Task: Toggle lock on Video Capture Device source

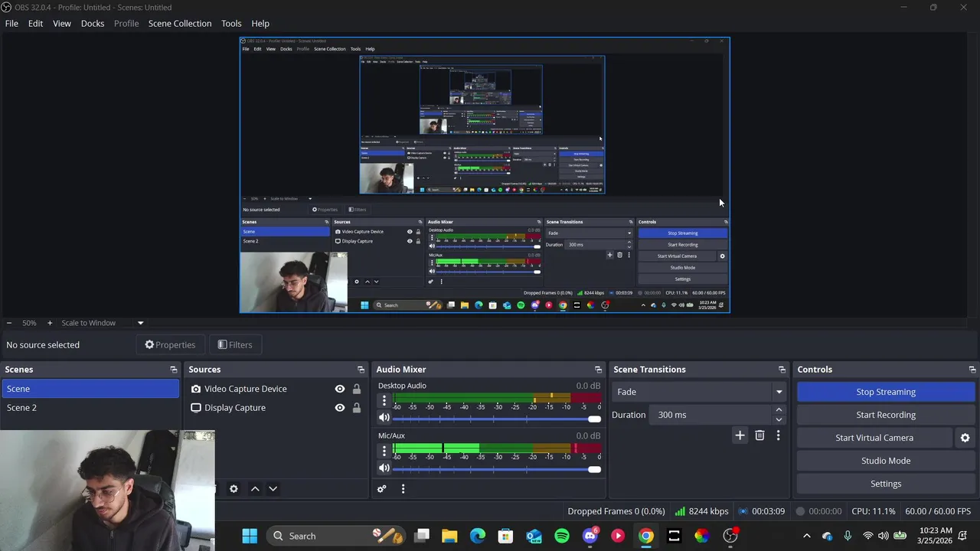Action: pyautogui.click(x=357, y=389)
